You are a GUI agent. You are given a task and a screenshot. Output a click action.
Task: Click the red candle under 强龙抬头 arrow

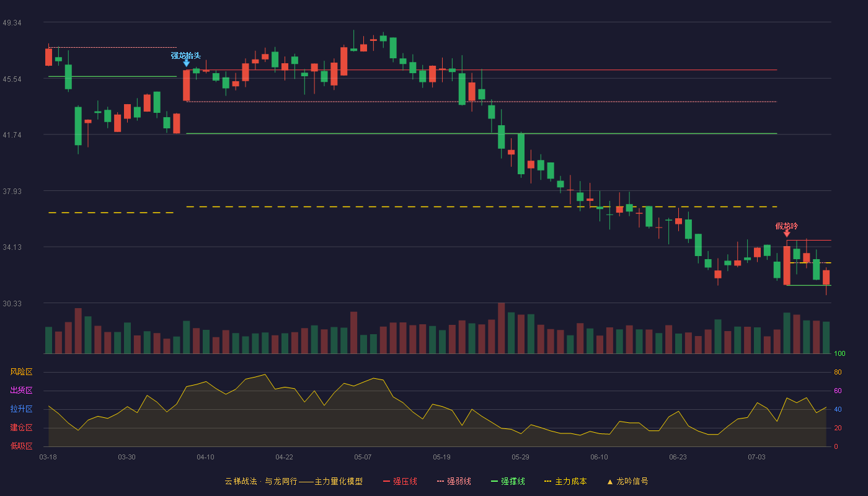coord(187,86)
